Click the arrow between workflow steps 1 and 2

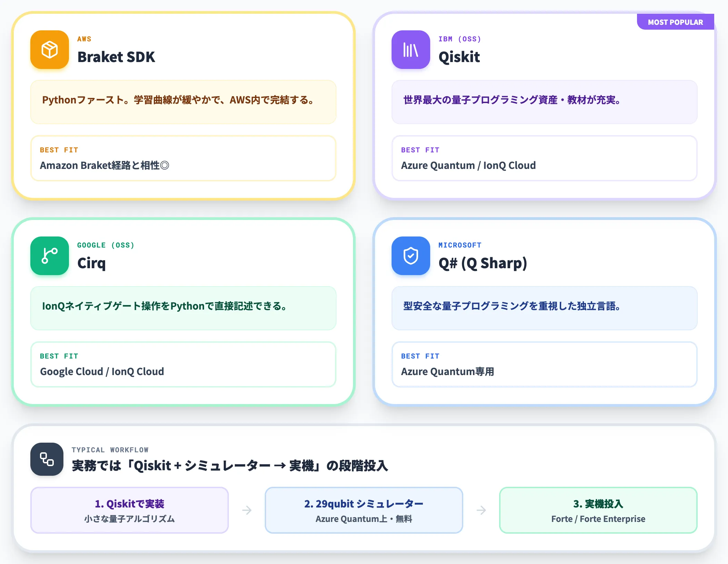click(x=247, y=510)
